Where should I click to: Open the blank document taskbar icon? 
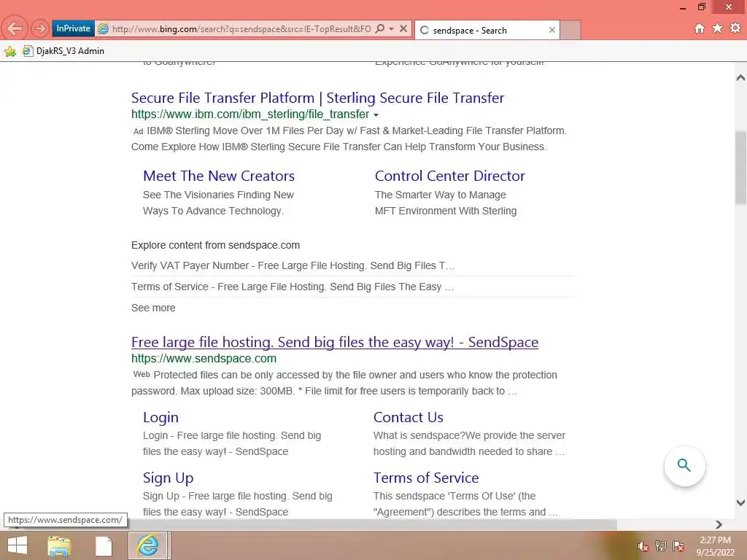pos(104,545)
